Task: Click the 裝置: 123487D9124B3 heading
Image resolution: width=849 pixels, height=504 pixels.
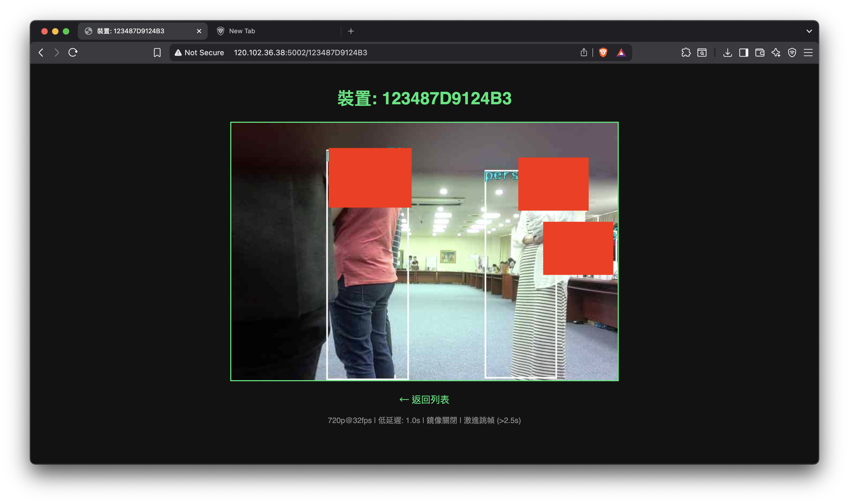Action: 424,98
